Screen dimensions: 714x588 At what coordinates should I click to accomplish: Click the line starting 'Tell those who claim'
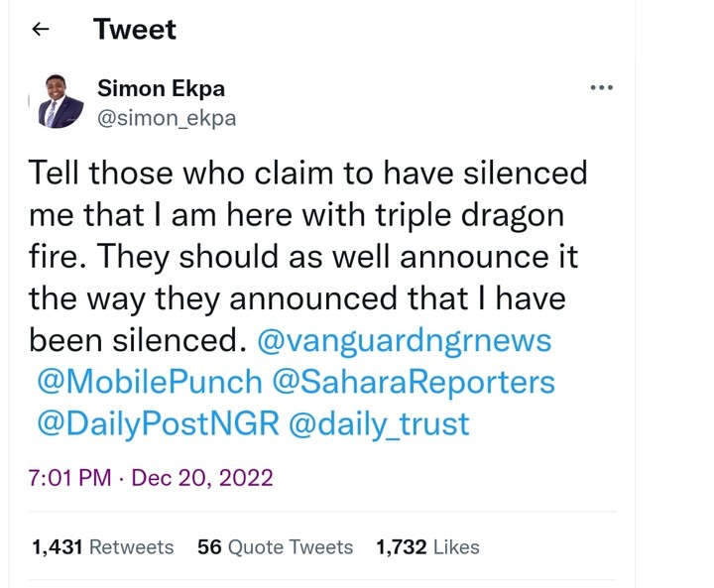click(x=308, y=175)
